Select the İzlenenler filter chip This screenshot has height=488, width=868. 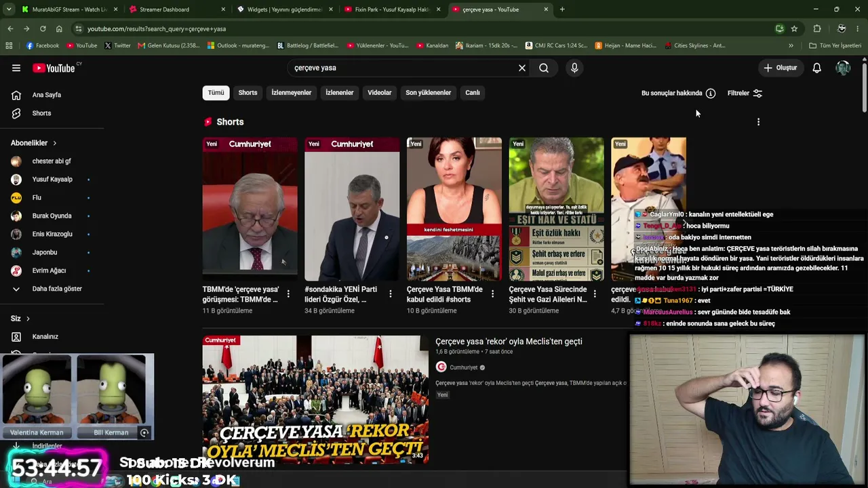(x=340, y=93)
